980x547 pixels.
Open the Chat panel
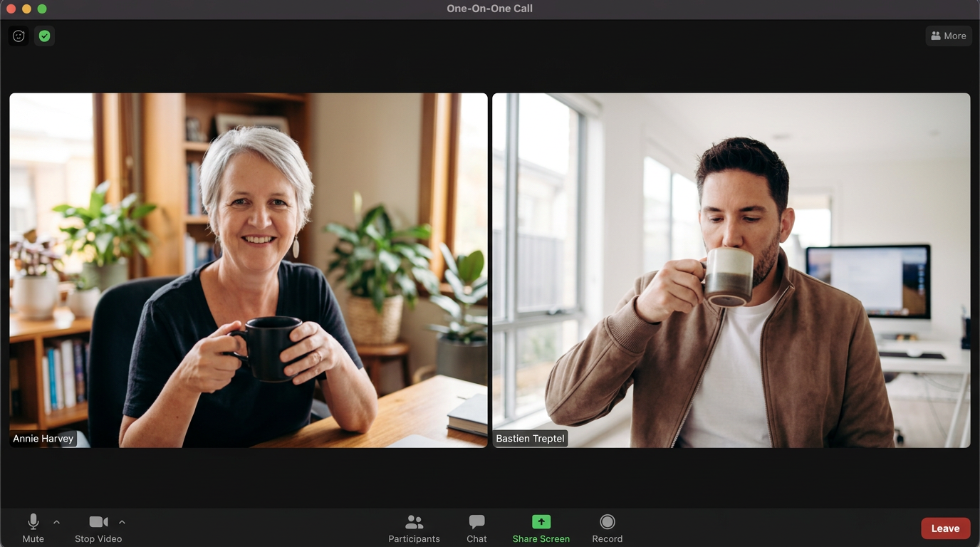click(476, 528)
